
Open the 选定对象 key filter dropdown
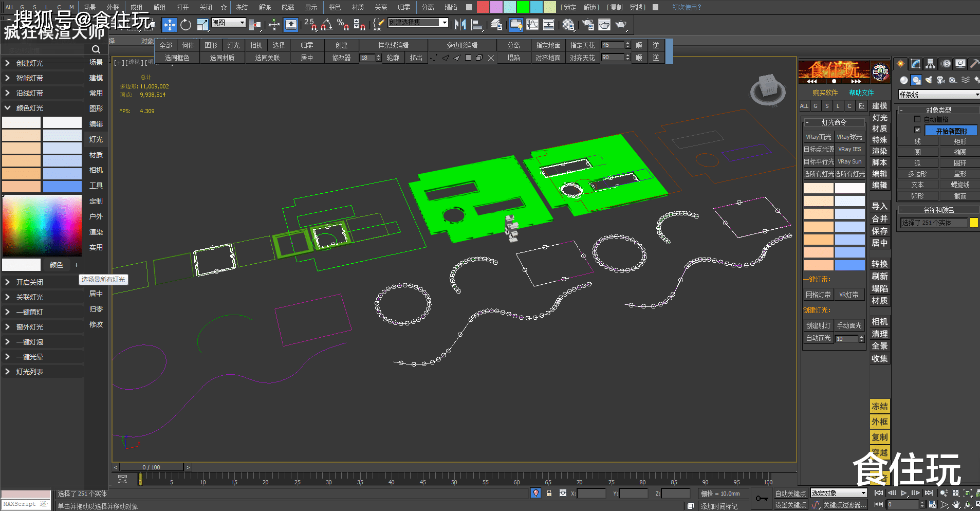[839, 493]
